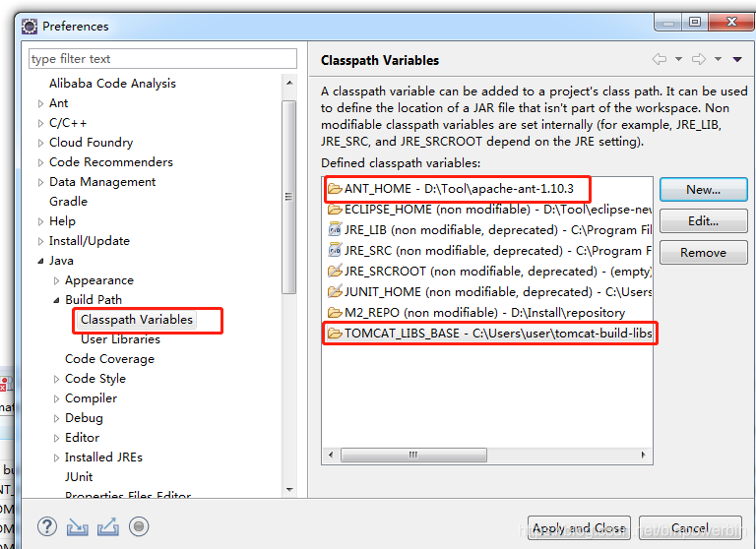Click the import preferences icon
Viewport: 756px width, 549px height.
click(x=77, y=526)
